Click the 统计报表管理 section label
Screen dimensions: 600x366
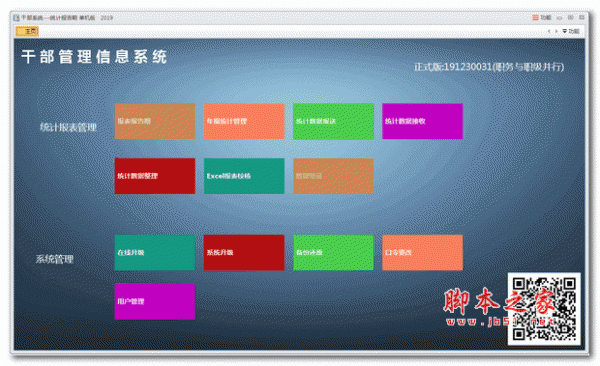(x=68, y=127)
